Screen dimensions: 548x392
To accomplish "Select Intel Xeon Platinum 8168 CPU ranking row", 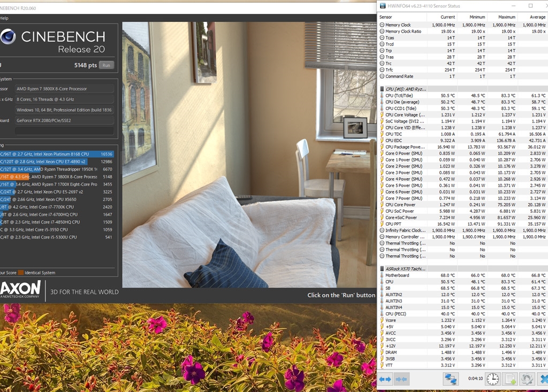I will pyautogui.click(x=57, y=154).
